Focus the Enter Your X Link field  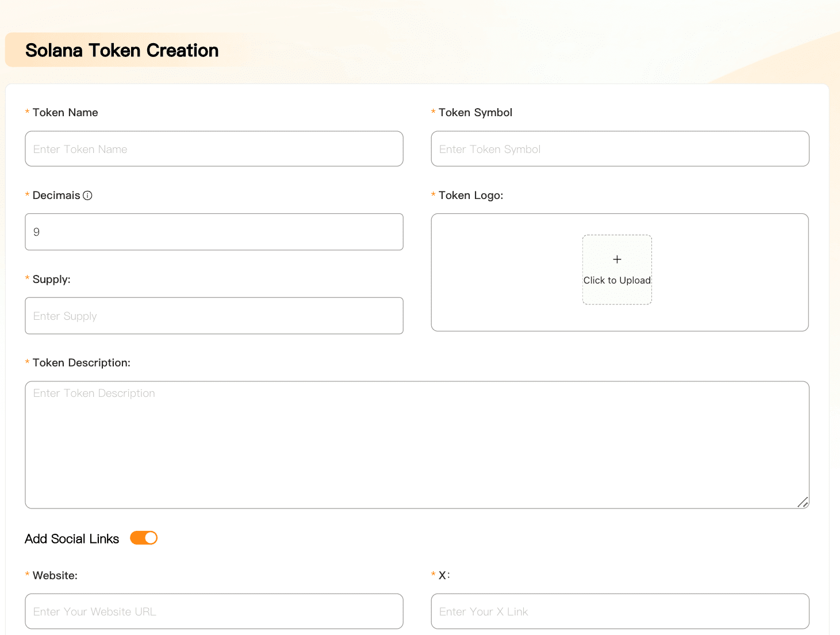click(x=620, y=611)
